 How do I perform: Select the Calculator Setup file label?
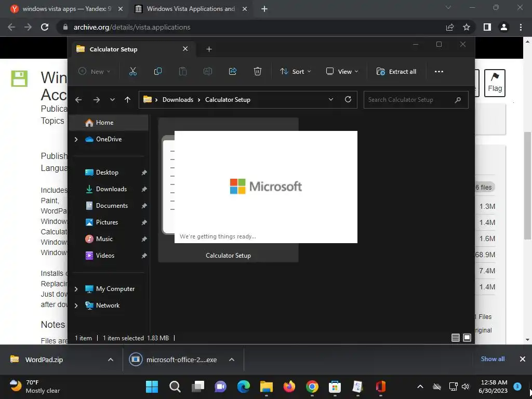(x=229, y=256)
